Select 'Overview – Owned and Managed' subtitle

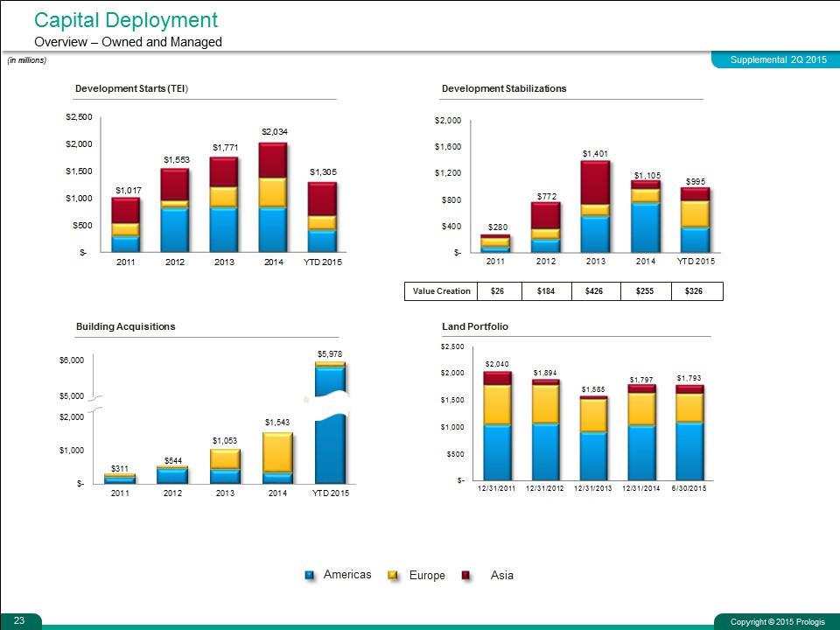click(128, 42)
